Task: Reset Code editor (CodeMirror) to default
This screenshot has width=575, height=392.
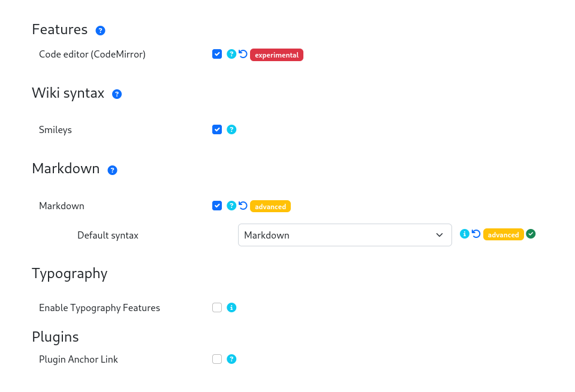Action: click(243, 54)
